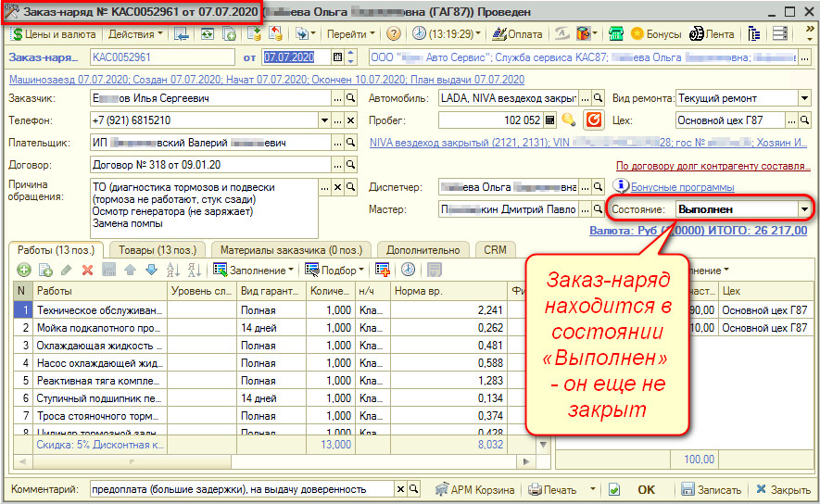Clear the Телефон field with X button
The width and height of the screenshot is (820, 504).
click(351, 120)
